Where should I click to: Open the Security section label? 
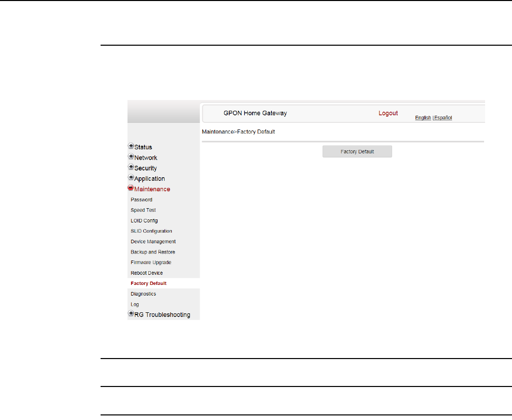[145, 168]
